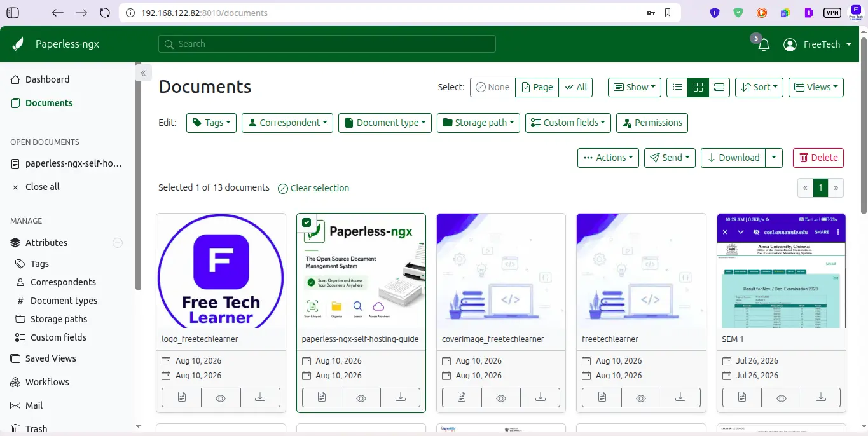Image resolution: width=868 pixels, height=436 pixels.
Task: Select all documents on Page
Action: click(537, 87)
